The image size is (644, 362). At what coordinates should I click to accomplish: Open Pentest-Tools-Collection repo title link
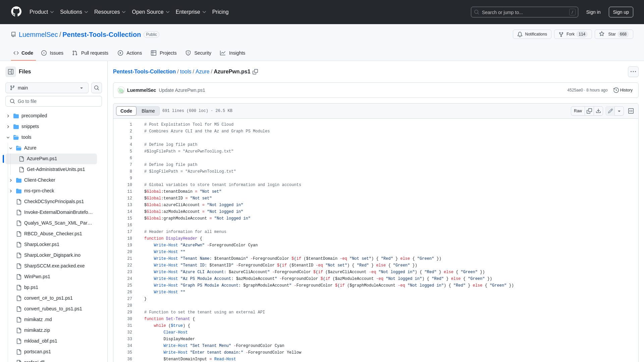click(102, 35)
